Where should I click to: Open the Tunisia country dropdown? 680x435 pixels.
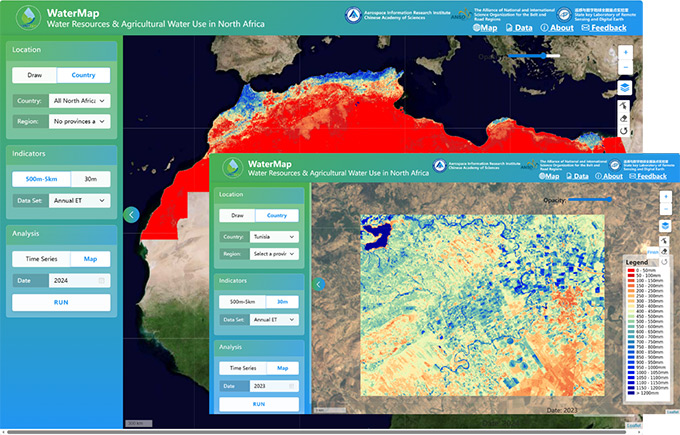[273, 237]
